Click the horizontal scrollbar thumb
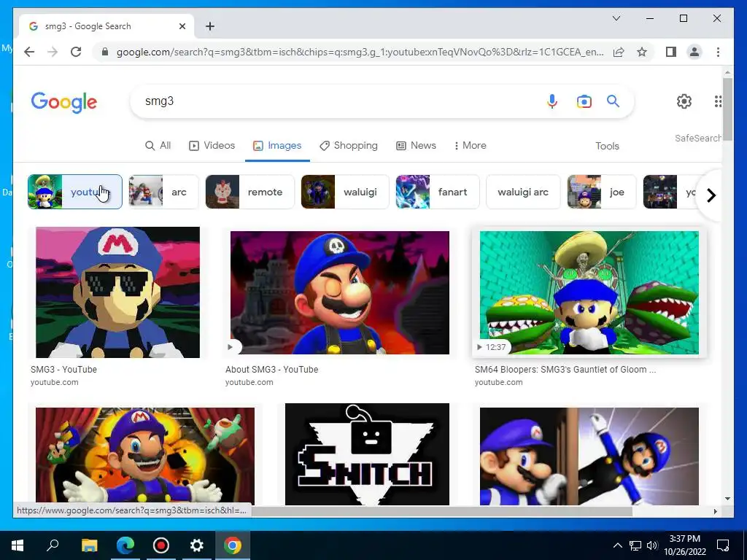Viewport: 747px width, 560px height. 441,511
